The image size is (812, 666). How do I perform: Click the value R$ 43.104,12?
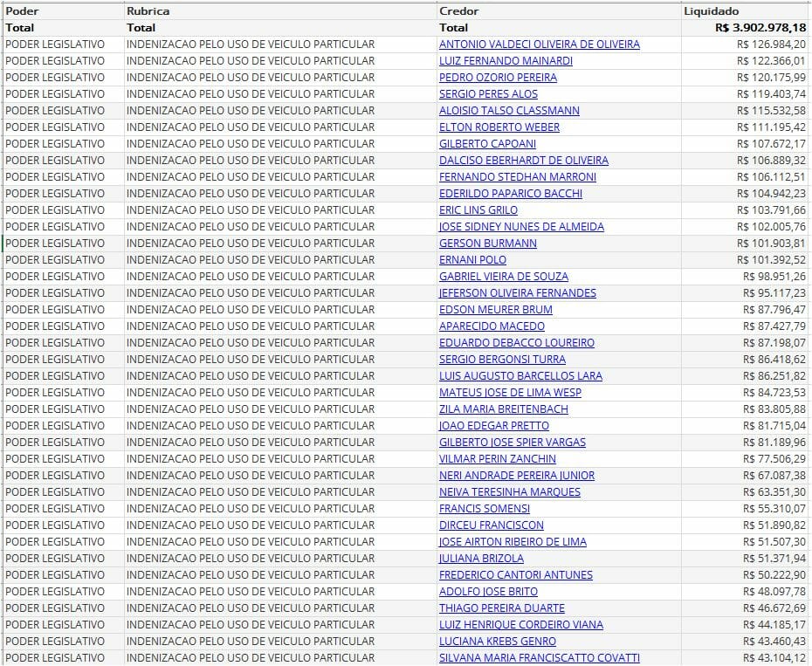774,658
